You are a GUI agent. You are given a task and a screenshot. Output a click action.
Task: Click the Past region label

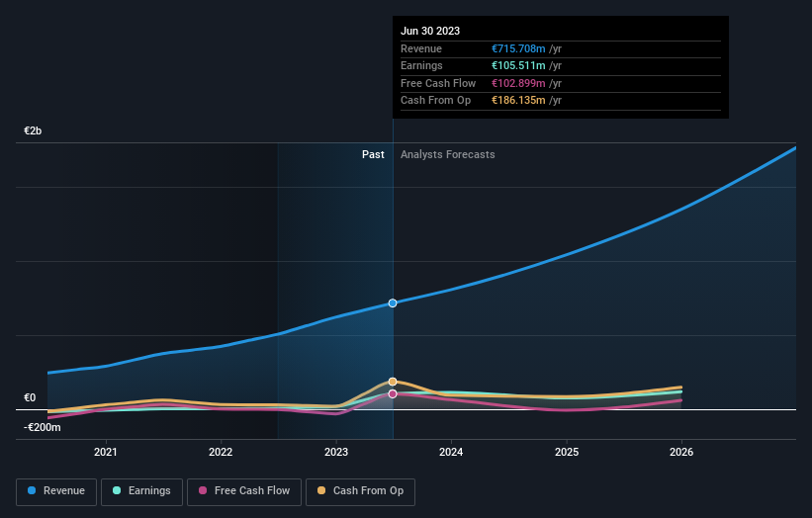click(x=373, y=155)
